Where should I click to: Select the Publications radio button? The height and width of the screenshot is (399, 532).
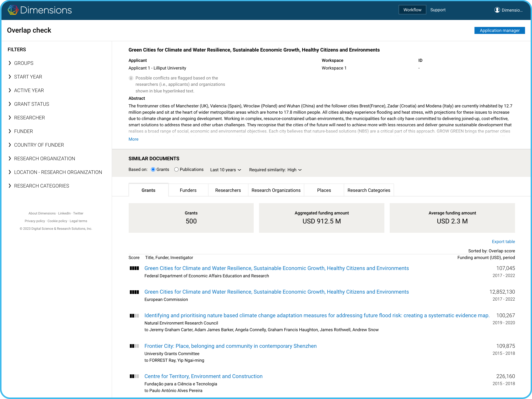point(176,170)
